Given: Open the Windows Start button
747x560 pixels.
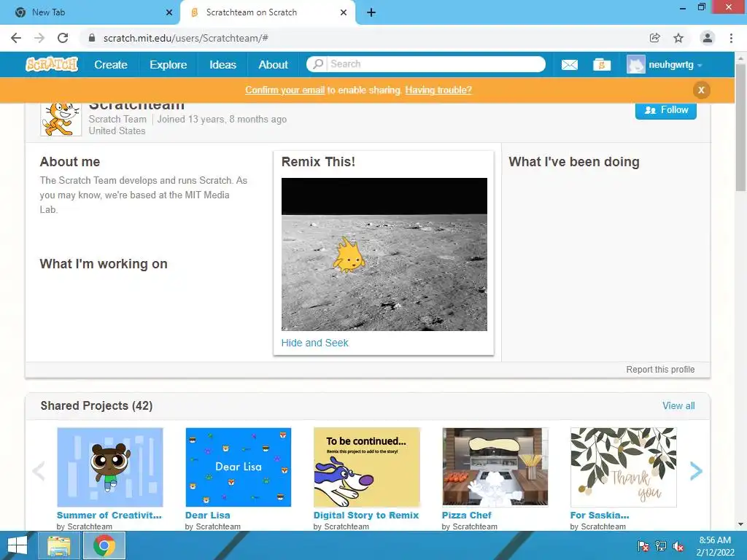Looking at the screenshot, I should [x=18, y=545].
